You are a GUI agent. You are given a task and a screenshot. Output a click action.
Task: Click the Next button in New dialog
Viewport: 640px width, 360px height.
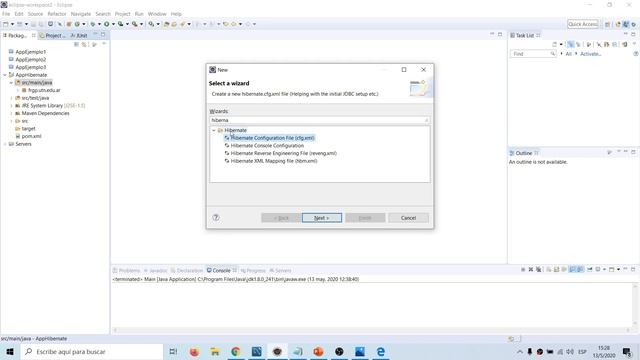pos(322,218)
